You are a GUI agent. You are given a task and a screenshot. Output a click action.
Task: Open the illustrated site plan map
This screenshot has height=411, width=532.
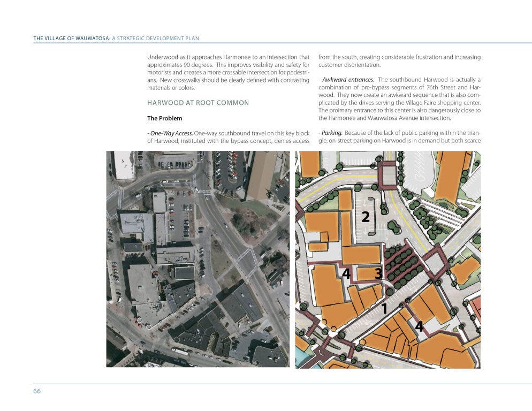pyautogui.click(x=388, y=260)
